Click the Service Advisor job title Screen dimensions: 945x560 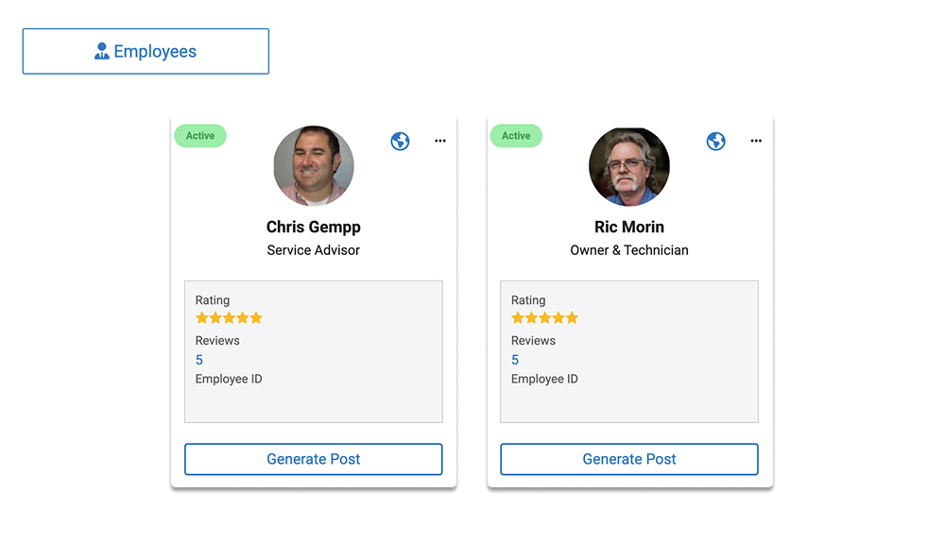tap(314, 250)
